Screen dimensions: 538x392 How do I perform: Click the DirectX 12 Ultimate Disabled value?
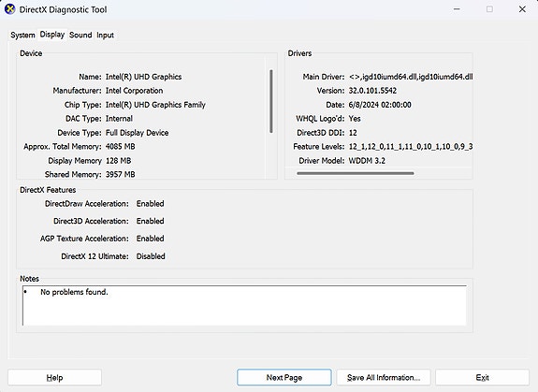click(151, 256)
